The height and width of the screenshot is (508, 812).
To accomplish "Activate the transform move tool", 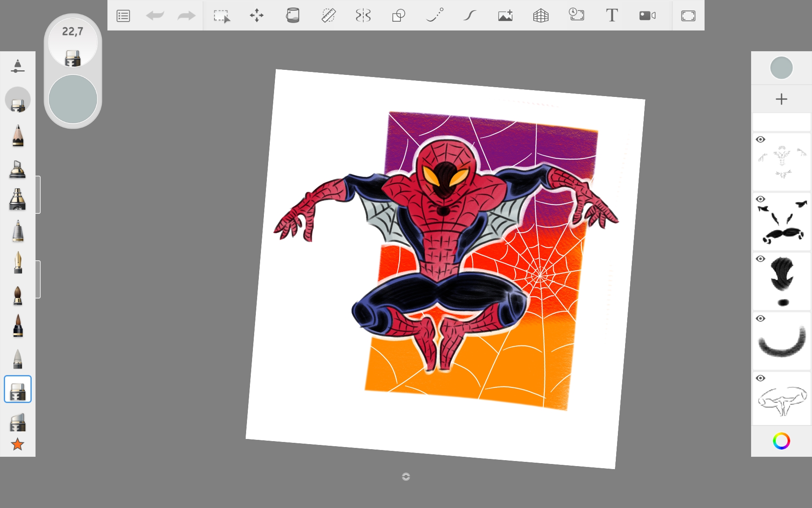I will (257, 16).
